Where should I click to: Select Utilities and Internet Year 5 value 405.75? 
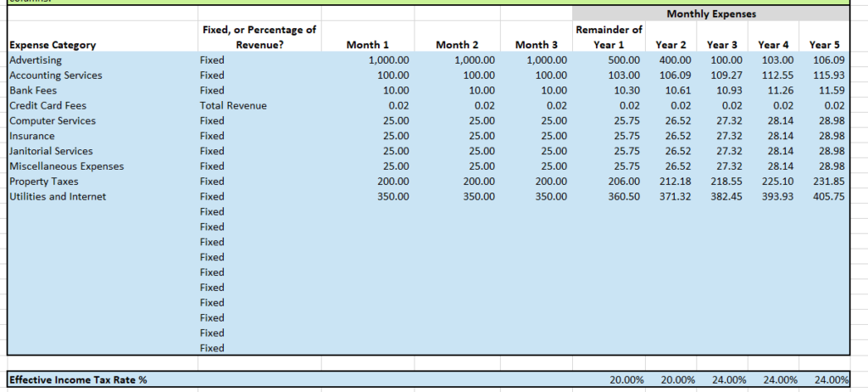pyautogui.click(x=829, y=196)
